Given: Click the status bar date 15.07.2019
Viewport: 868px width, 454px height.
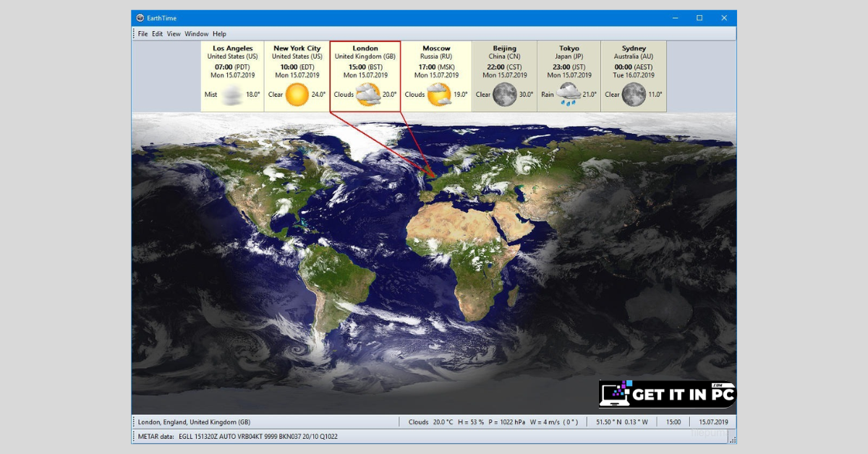Looking at the screenshot, I should 712,422.
